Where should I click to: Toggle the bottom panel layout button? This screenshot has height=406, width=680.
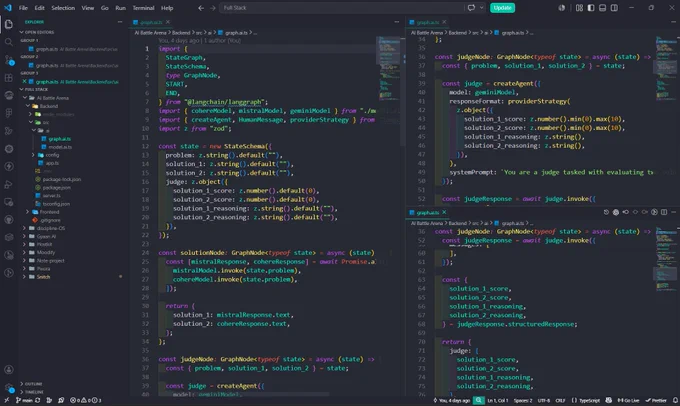(x=602, y=8)
